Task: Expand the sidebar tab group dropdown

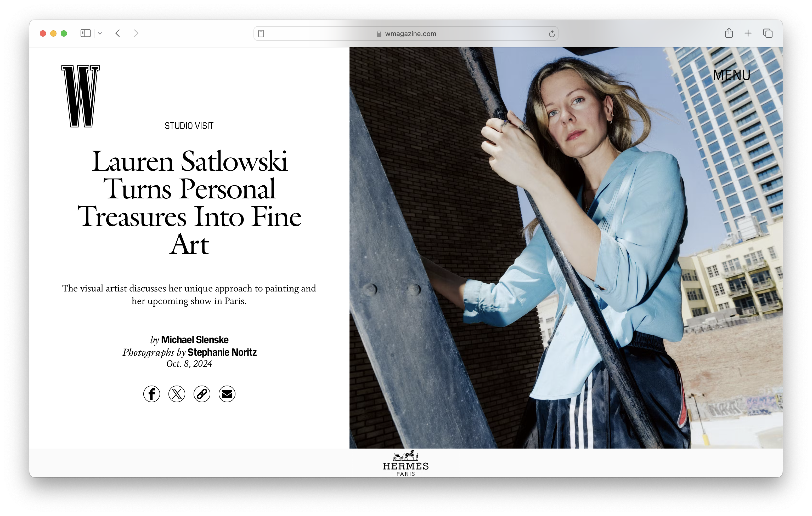Action: click(100, 33)
